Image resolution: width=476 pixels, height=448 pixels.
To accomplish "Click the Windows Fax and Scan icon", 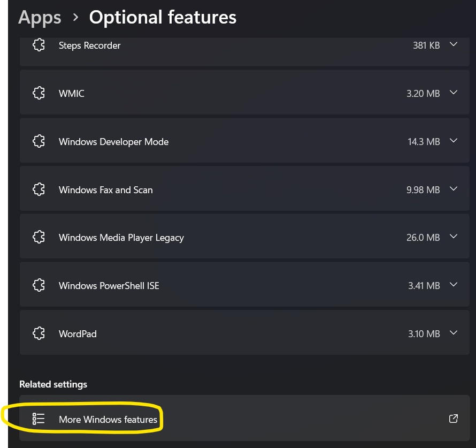I will [x=39, y=189].
